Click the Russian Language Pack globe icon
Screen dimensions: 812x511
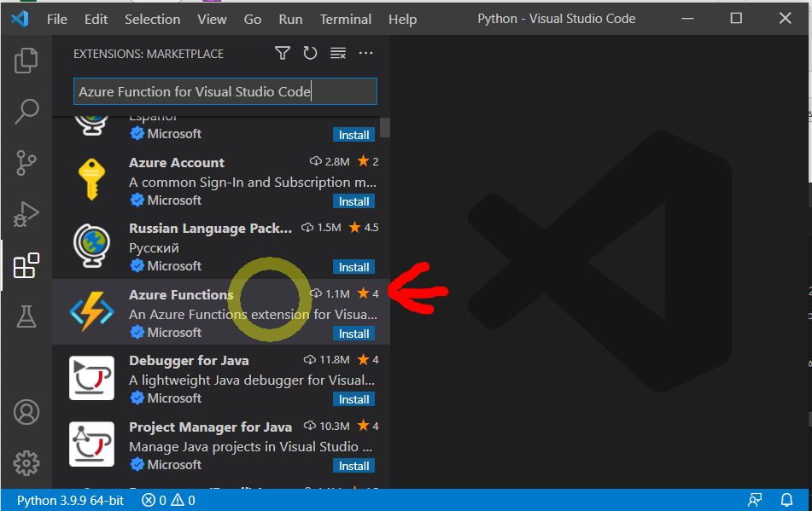(91, 245)
